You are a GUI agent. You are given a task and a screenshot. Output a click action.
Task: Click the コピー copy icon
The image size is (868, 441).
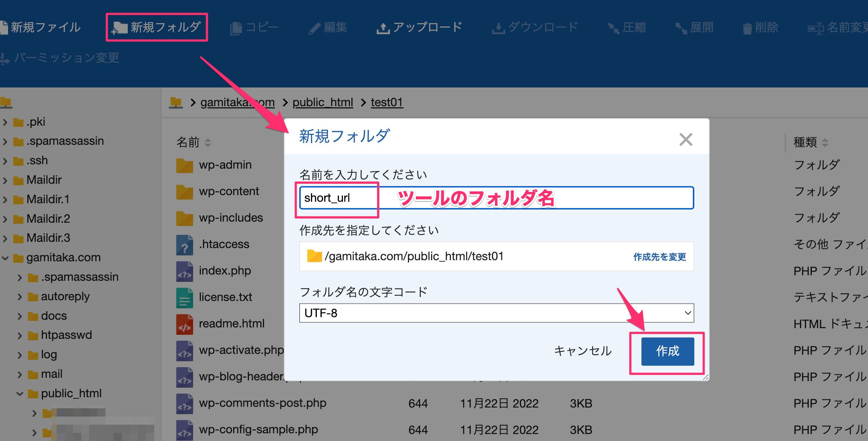tap(236, 28)
